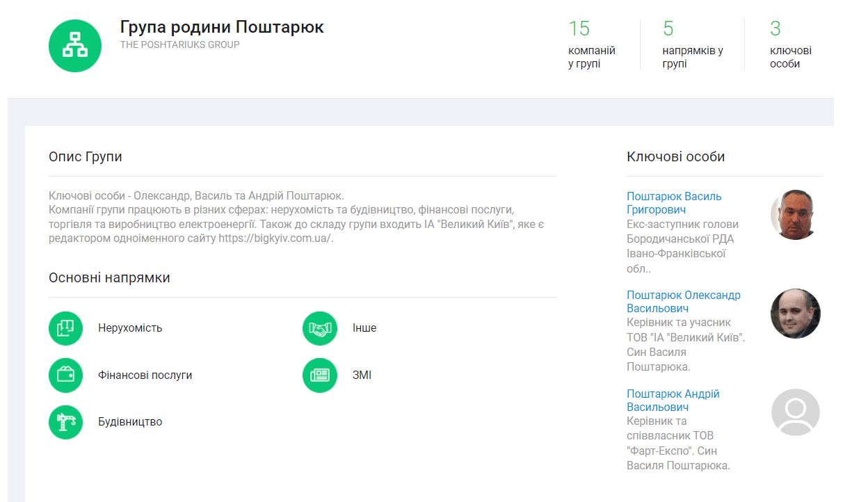The height and width of the screenshot is (502, 868).
Task: Select the Фінансові послуги direction label
Action: 145,375
